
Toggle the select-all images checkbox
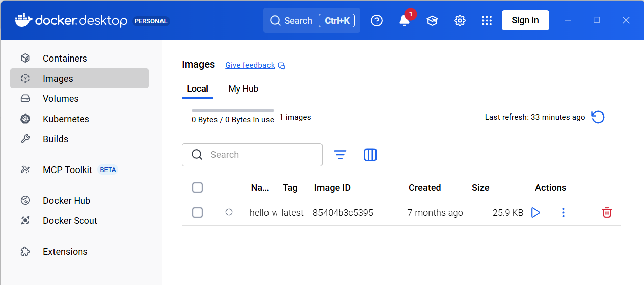198,188
